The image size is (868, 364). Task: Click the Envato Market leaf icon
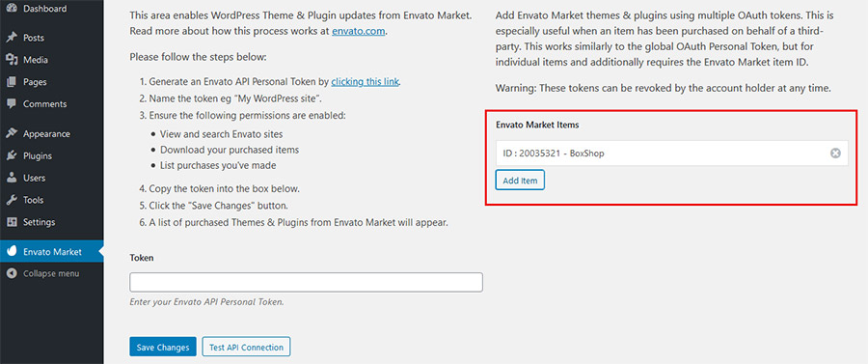pyautogui.click(x=12, y=252)
